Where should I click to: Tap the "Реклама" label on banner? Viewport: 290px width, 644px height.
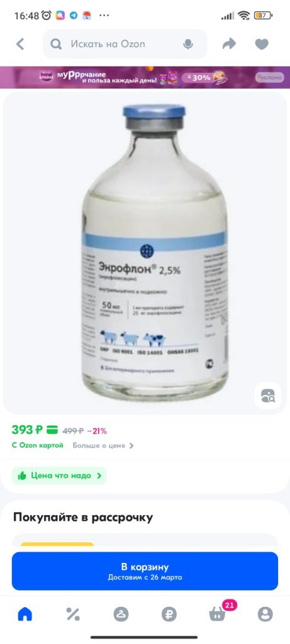click(269, 77)
